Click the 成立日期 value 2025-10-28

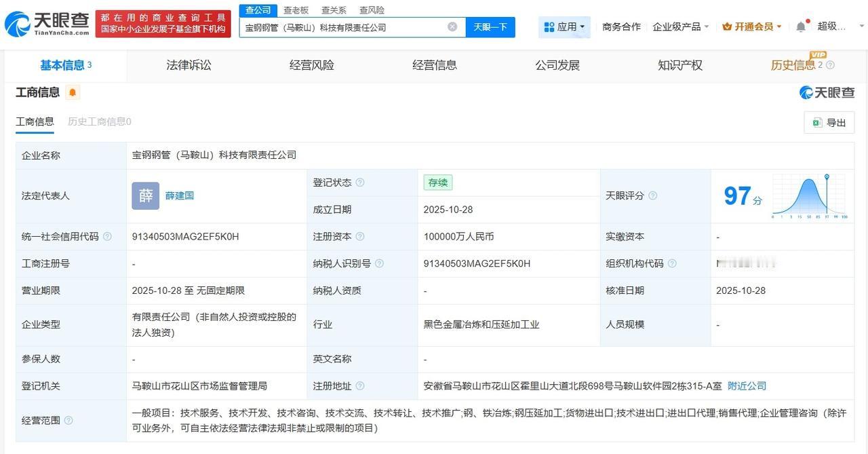pos(448,210)
